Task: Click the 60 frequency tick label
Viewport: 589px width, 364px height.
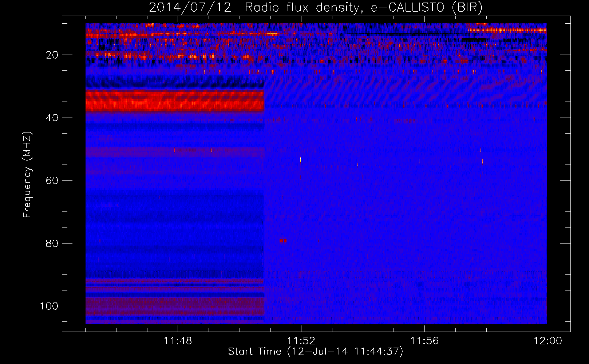Action: pyautogui.click(x=52, y=181)
